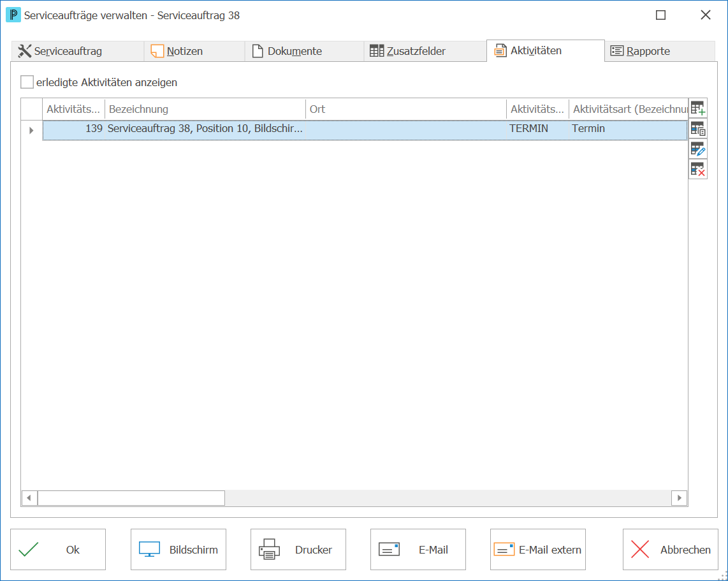Select the Serviceauftrag 38 Termin row

[x=365, y=131]
